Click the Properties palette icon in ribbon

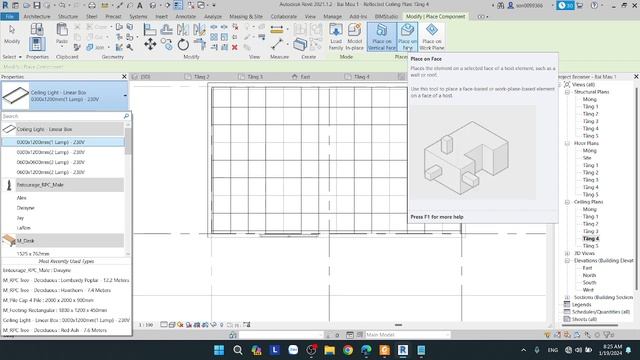click(36, 44)
